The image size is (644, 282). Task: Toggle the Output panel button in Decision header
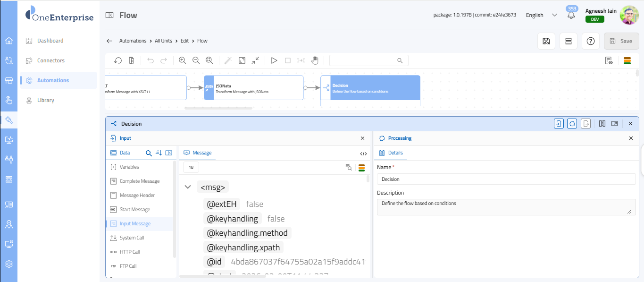click(x=585, y=124)
